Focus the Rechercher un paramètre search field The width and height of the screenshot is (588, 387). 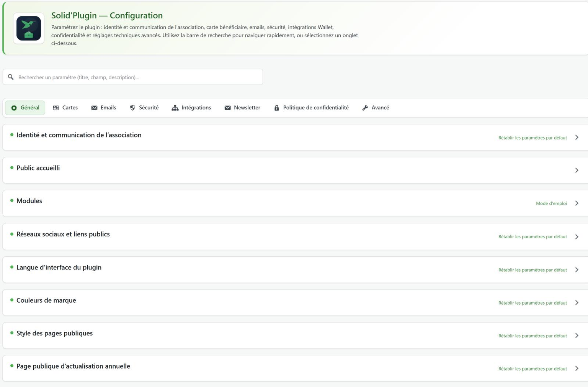(x=133, y=77)
